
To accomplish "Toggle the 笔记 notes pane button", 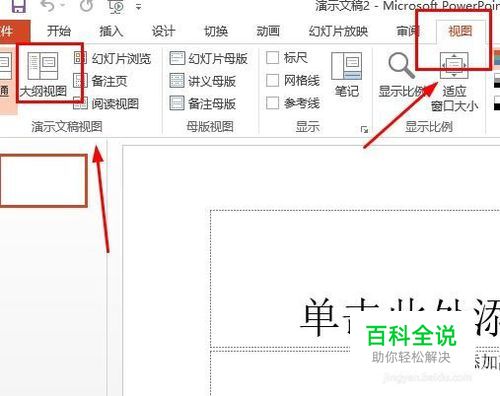I will [347, 75].
